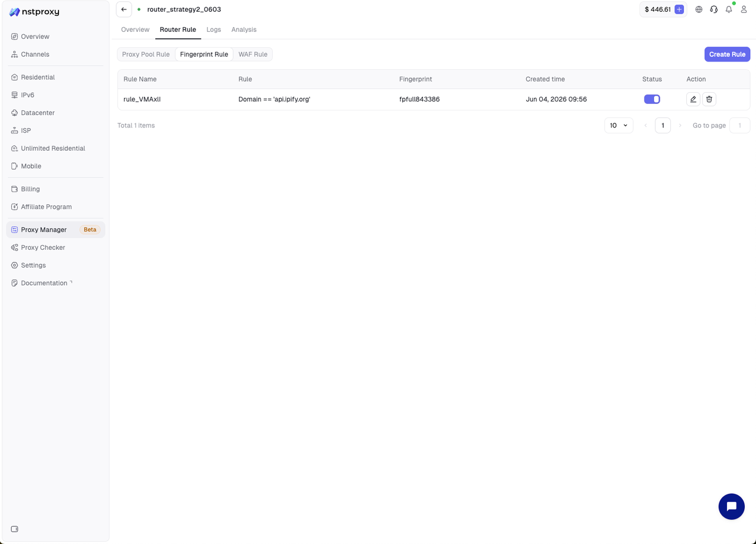The image size is (756, 544).
Task: Click the Affiliate Program icon
Action: click(x=15, y=207)
